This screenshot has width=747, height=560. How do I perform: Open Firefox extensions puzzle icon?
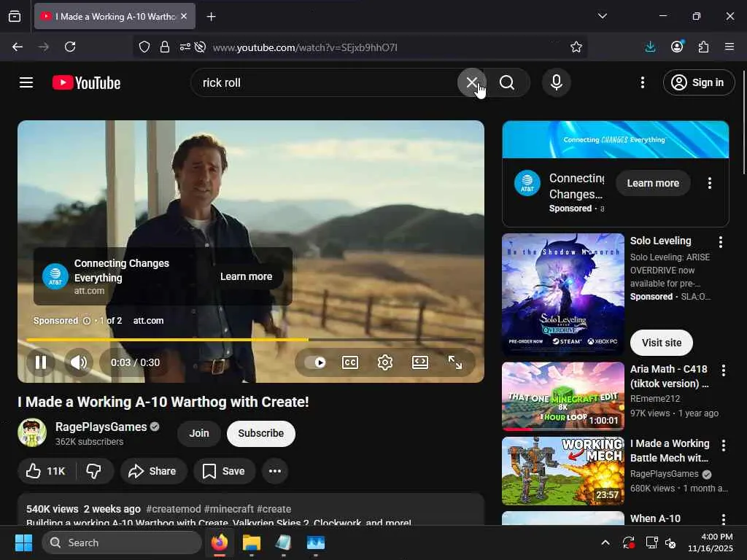(703, 47)
